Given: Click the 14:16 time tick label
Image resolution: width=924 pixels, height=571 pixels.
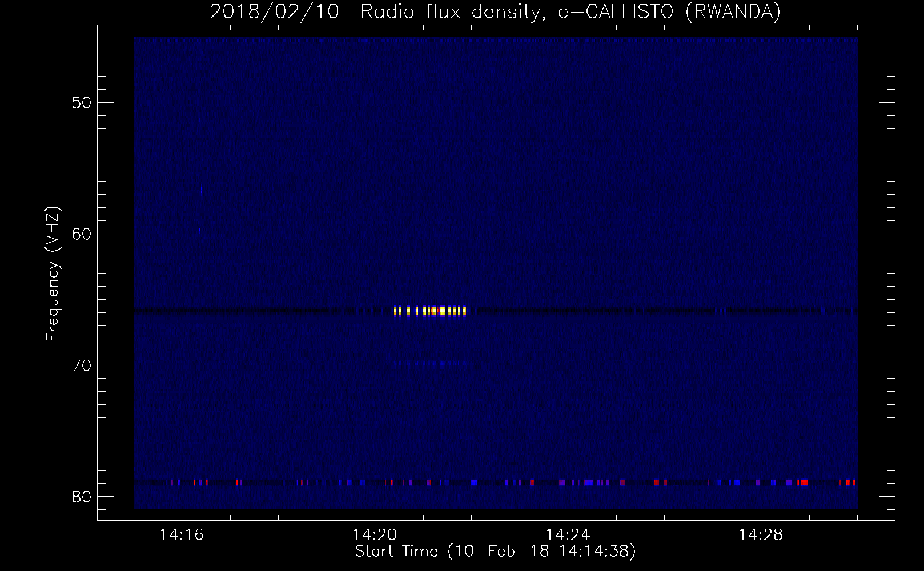Looking at the screenshot, I should click(x=182, y=535).
